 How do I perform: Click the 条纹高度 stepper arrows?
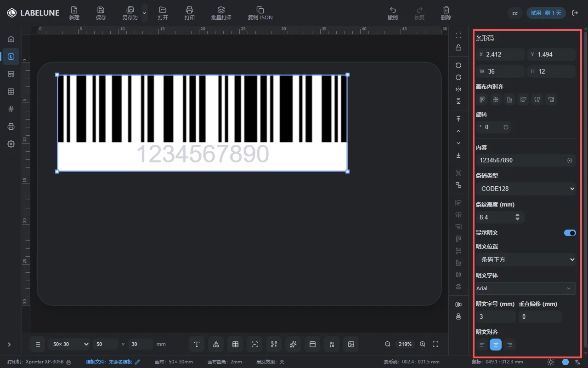(518, 217)
